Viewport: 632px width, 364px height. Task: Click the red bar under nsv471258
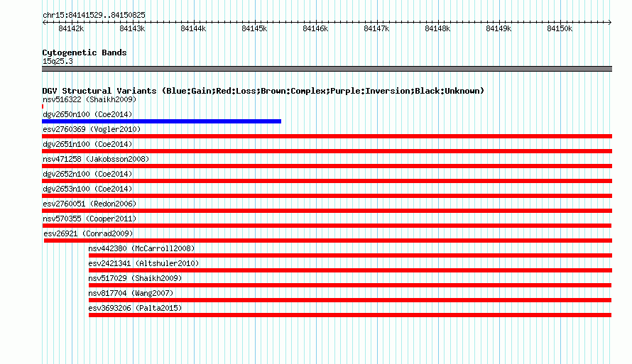[x=327, y=166]
